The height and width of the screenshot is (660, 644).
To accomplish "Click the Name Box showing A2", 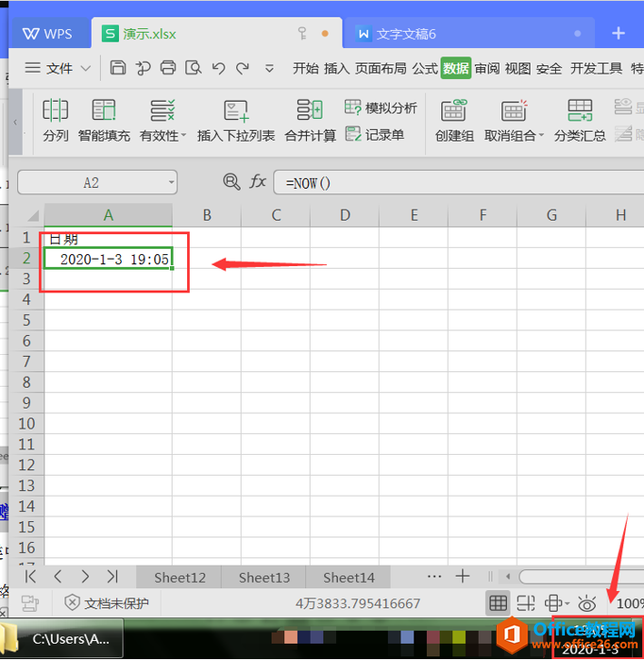I will [x=91, y=182].
